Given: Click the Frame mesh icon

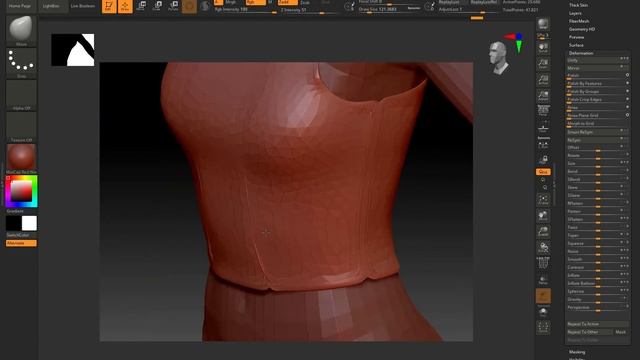Looking at the screenshot, I should tap(543, 200).
